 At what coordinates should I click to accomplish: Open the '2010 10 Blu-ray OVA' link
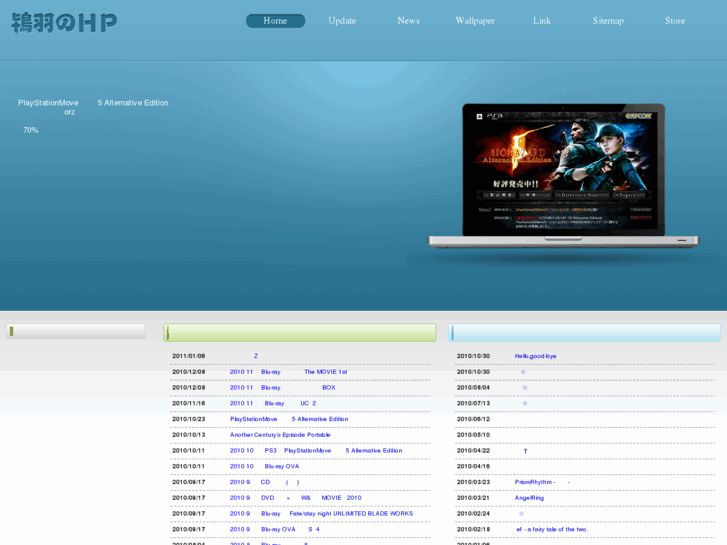264,466
